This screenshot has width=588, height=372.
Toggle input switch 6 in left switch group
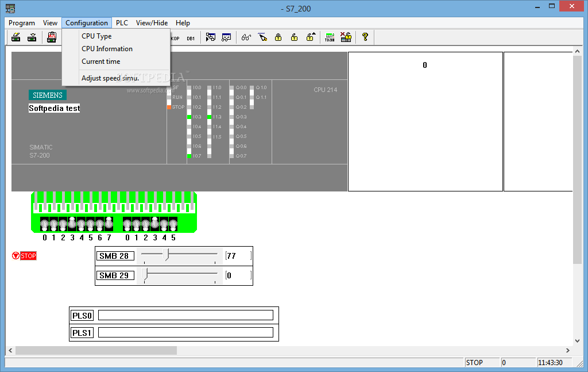100,224
